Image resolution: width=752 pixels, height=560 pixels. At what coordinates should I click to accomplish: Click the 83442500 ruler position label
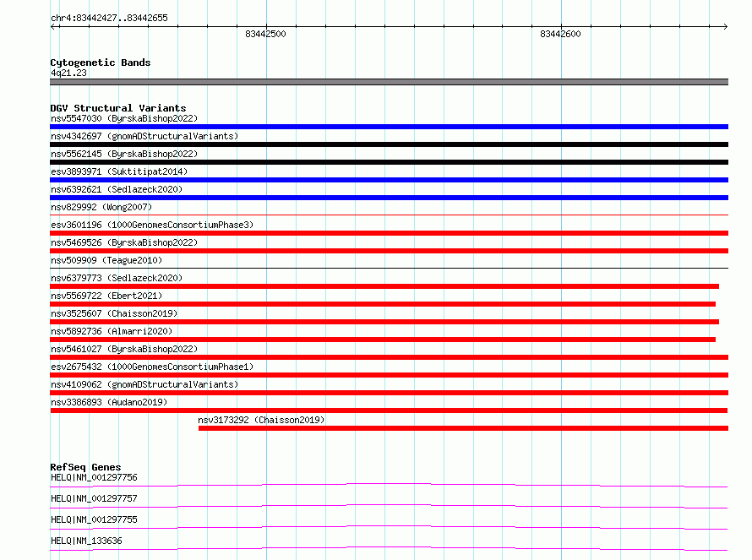[x=265, y=34]
